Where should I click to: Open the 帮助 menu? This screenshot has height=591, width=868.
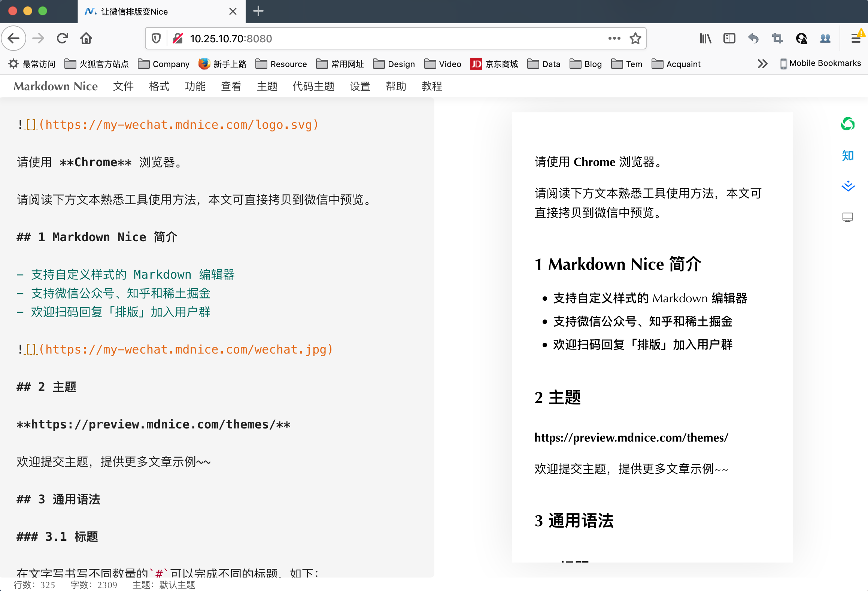coord(396,86)
